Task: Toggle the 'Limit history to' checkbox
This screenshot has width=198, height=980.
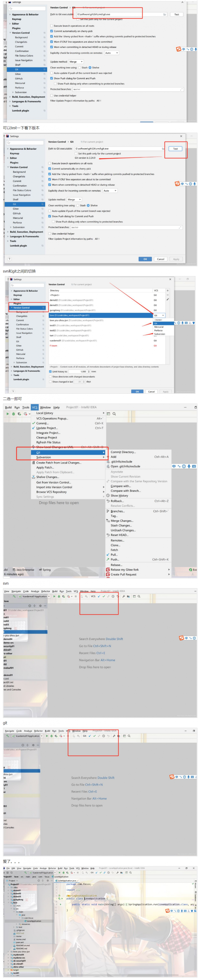Action: coord(50,371)
